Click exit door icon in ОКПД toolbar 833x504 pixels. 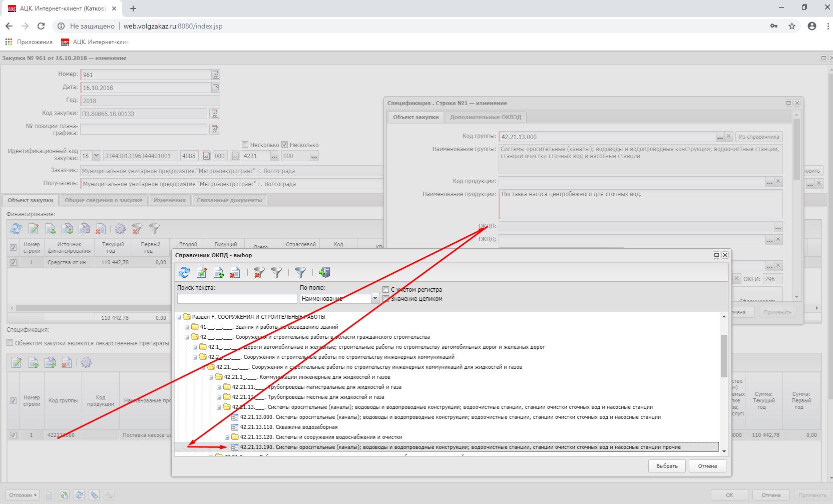coord(324,272)
